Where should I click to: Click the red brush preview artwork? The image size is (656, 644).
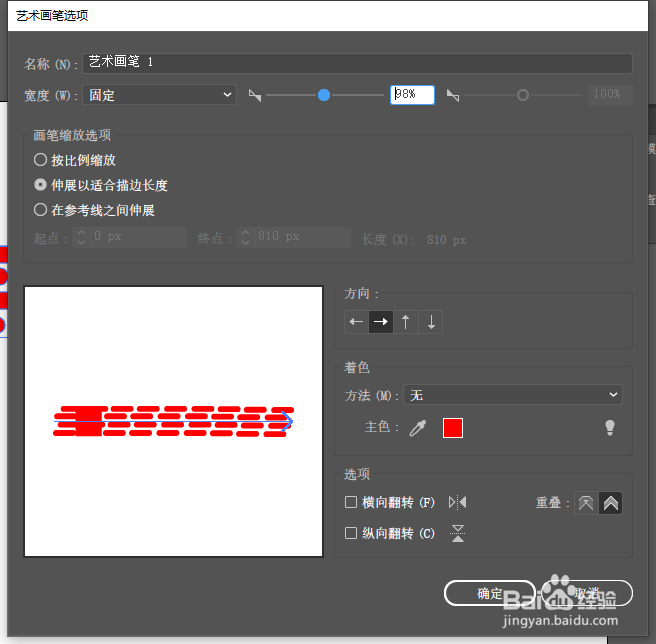tap(174, 421)
